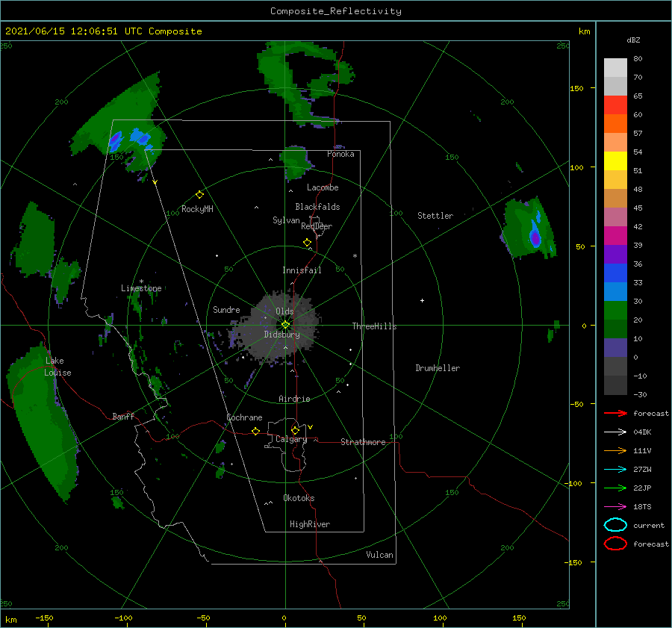Click the Lake Louise label
The height and width of the screenshot is (628, 672).
coord(57,367)
